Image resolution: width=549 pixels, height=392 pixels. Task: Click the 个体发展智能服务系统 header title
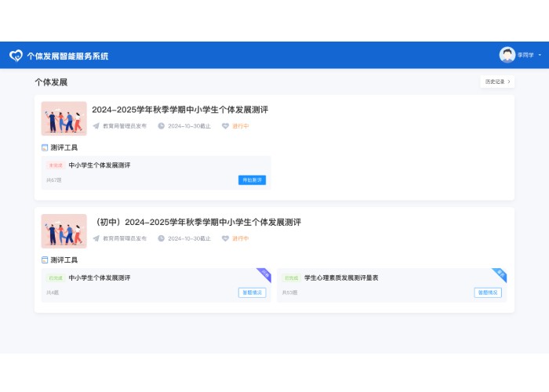tap(67, 56)
